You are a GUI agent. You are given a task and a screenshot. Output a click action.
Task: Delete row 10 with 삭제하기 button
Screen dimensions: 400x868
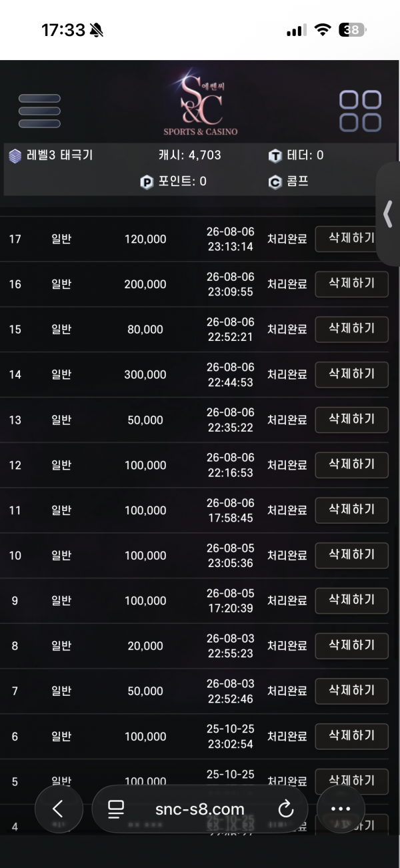click(351, 555)
